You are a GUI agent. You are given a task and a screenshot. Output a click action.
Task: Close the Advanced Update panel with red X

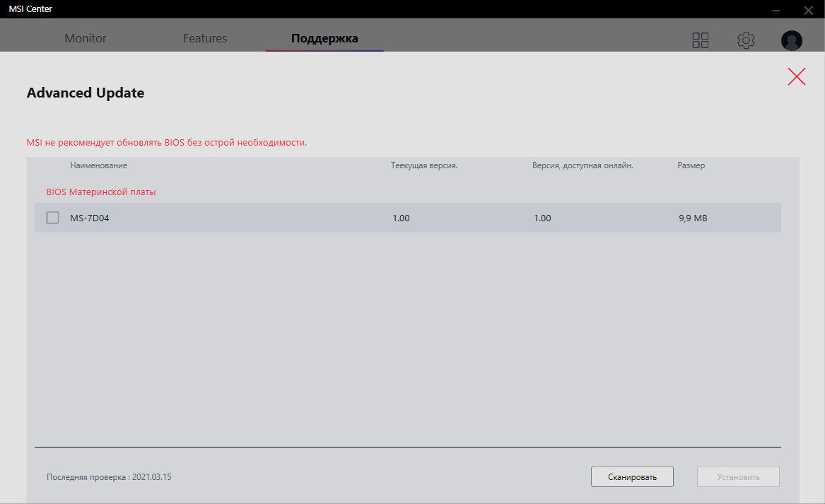tap(797, 77)
